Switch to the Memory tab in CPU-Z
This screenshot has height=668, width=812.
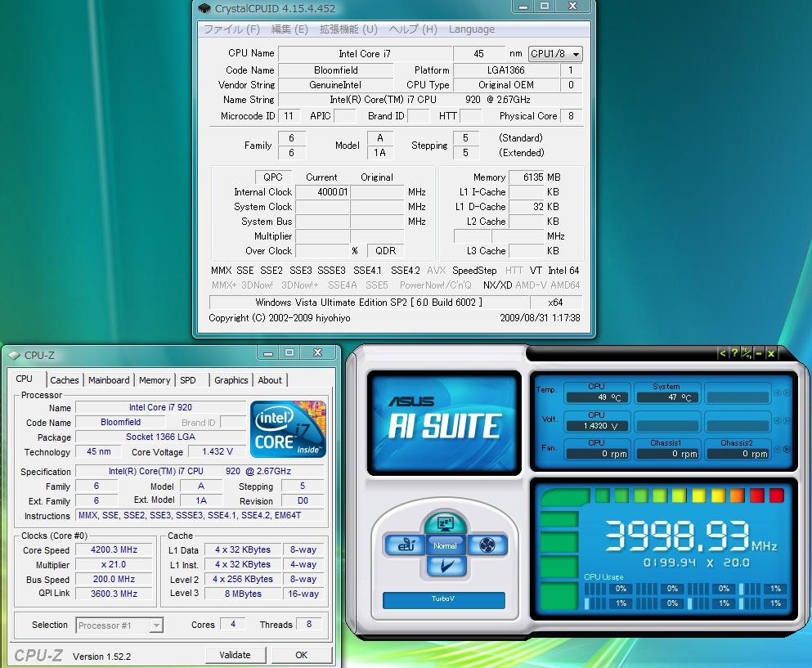[x=155, y=380]
